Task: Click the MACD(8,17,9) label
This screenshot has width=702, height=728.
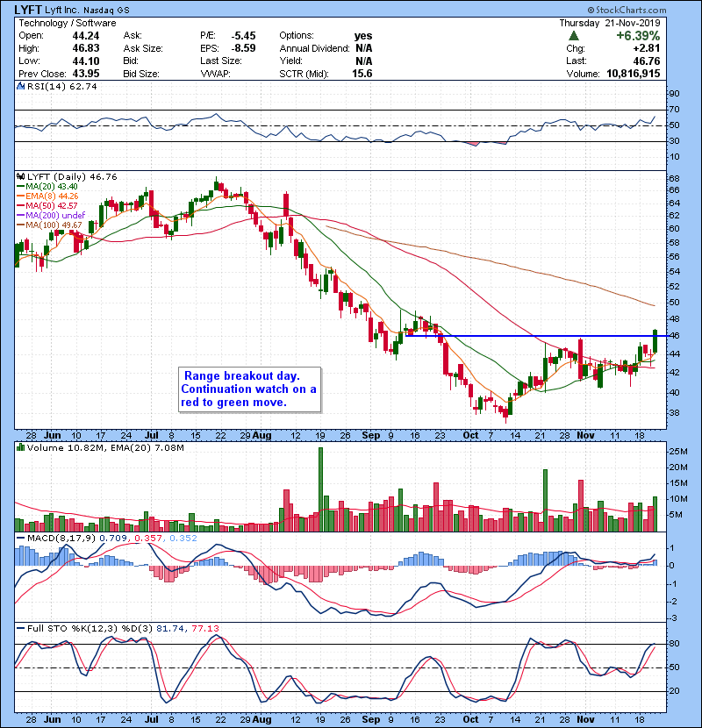Action: click(61, 539)
